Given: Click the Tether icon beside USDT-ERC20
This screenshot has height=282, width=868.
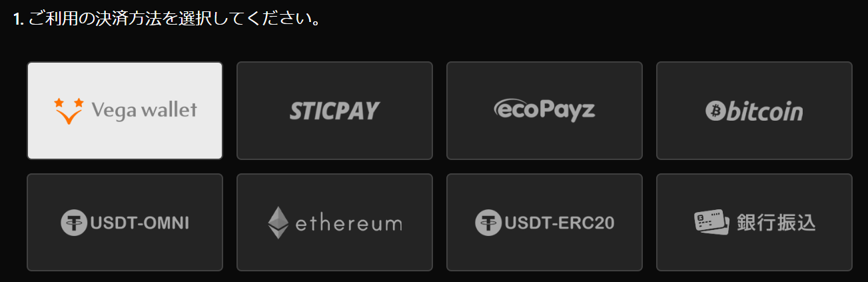Looking at the screenshot, I should click(488, 222).
